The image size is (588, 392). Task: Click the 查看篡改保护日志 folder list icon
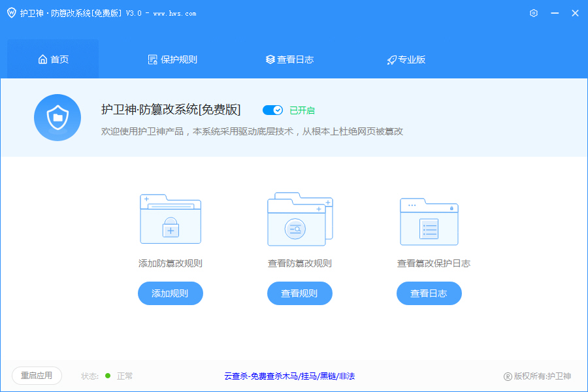tap(429, 221)
